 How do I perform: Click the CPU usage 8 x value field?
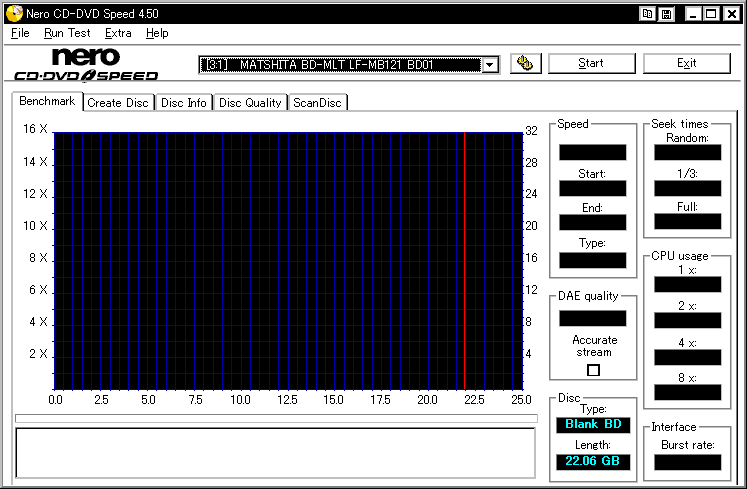687,392
